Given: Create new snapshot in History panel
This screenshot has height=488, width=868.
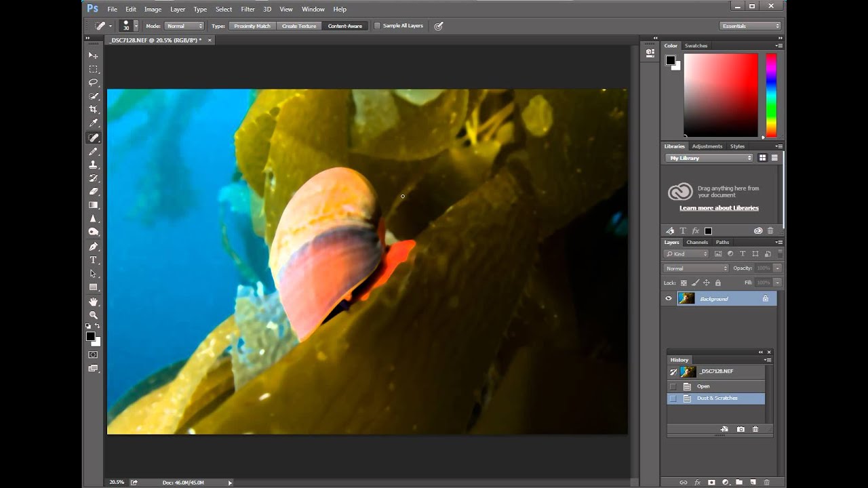Looking at the screenshot, I should tap(741, 429).
